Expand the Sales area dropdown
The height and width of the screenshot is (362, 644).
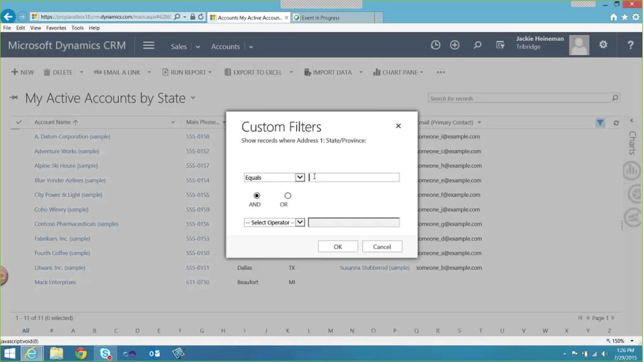[x=198, y=47]
